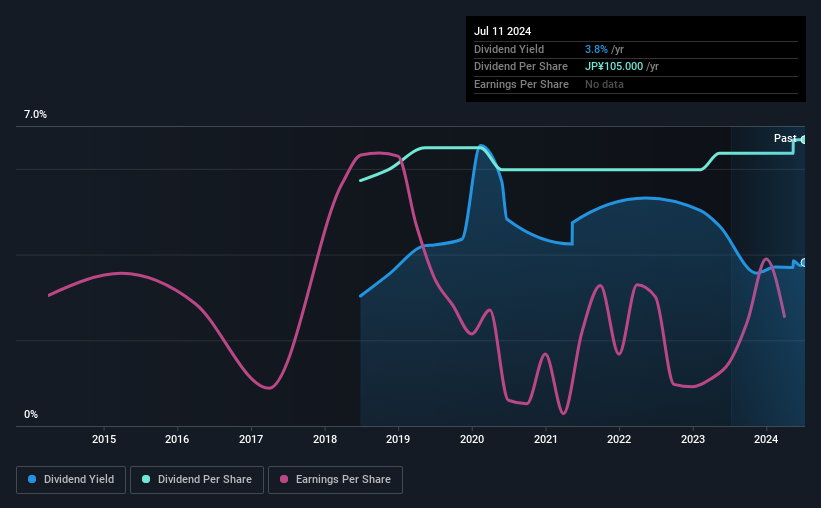The height and width of the screenshot is (508, 821).
Task: Select the 2015 label on the time axis
Action: [104, 439]
